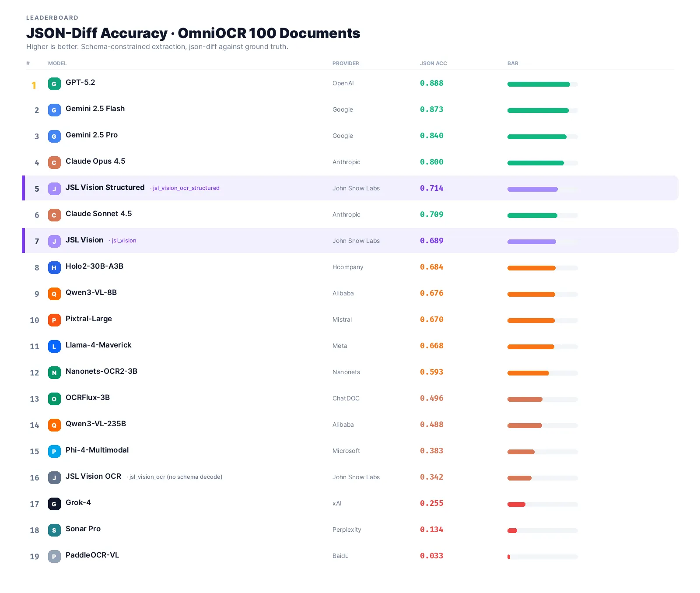Image resolution: width=700 pixels, height=593 pixels.
Task: Click the Claude Opus 4.5 avatar icon
Action: coord(54,162)
